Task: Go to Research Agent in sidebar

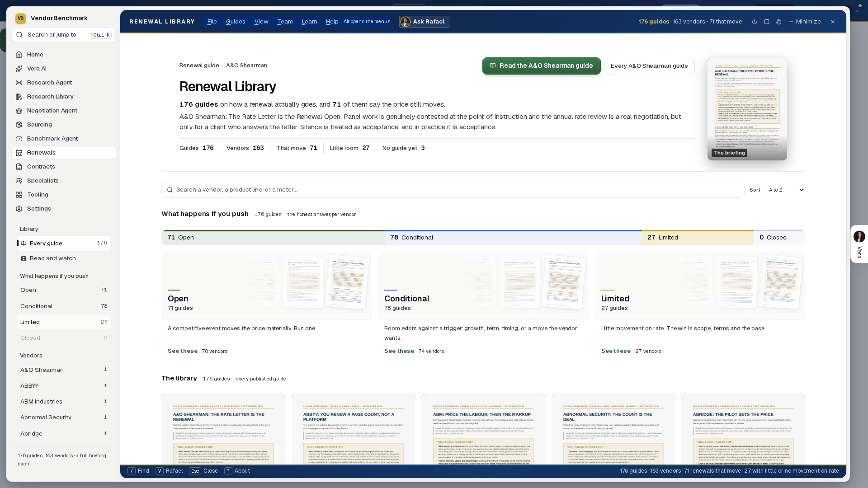Action: (64, 83)
